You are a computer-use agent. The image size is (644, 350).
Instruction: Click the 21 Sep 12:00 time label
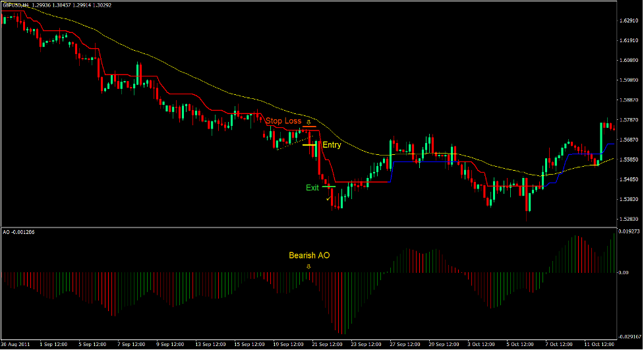point(328,345)
